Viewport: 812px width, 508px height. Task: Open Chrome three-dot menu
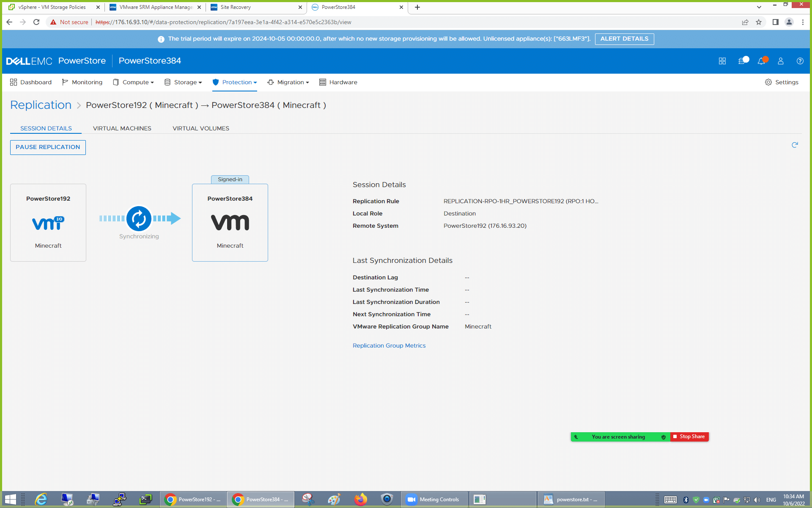click(x=803, y=22)
